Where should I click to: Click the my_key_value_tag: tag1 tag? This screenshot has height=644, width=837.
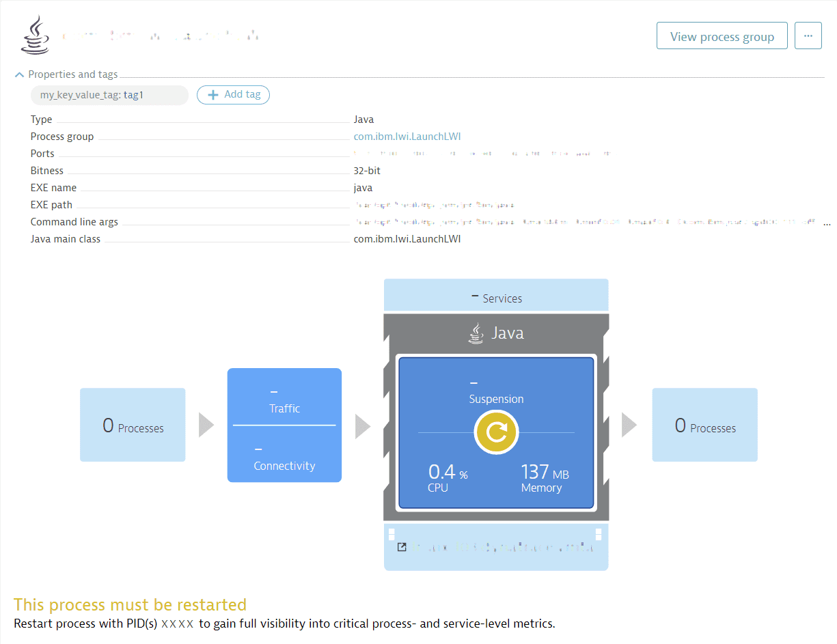tap(109, 95)
